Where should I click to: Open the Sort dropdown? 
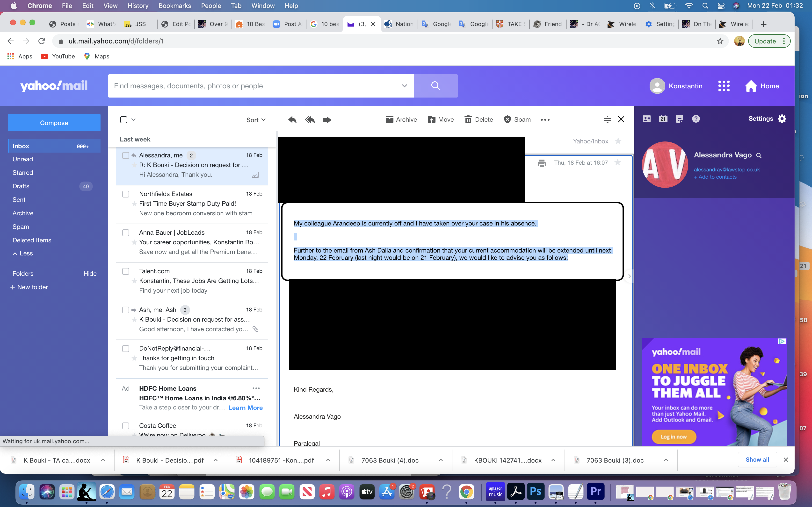point(256,120)
